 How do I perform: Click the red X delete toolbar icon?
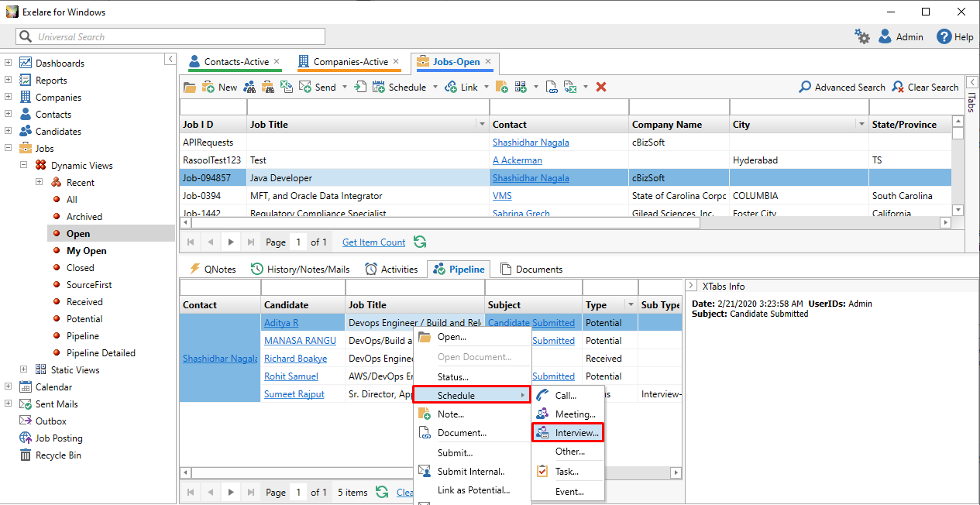tap(600, 88)
